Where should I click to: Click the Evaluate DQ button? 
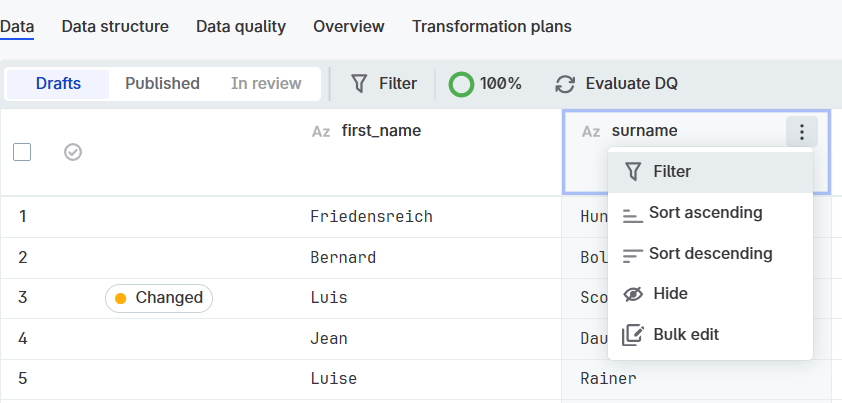point(616,84)
